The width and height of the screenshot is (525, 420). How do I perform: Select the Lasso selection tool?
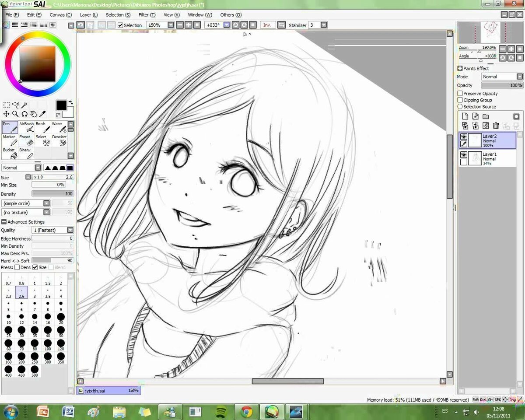click(x=15, y=105)
